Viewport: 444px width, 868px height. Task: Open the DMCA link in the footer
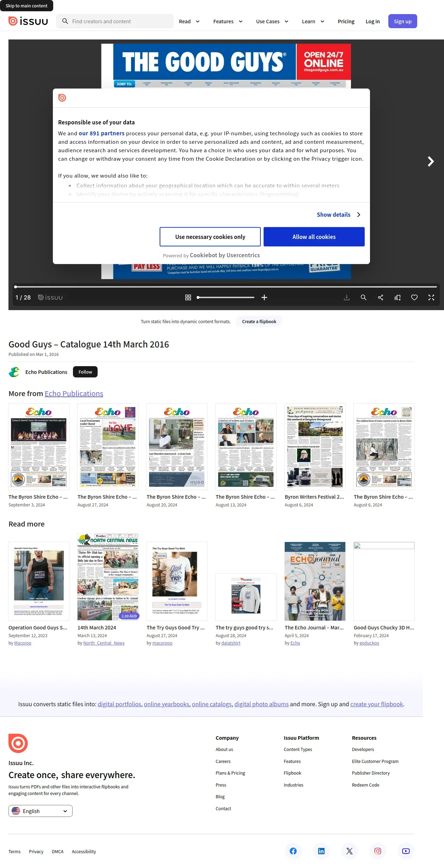coord(57,851)
